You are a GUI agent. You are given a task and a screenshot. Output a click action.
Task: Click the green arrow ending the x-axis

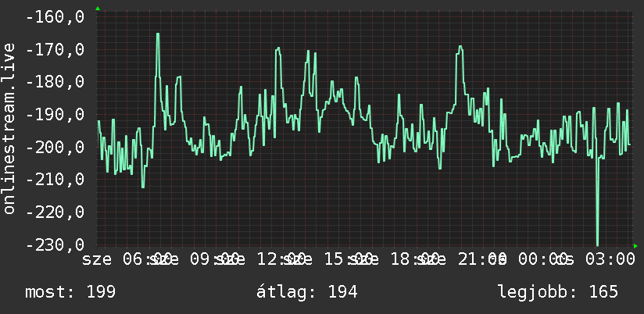(x=635, y=246)
